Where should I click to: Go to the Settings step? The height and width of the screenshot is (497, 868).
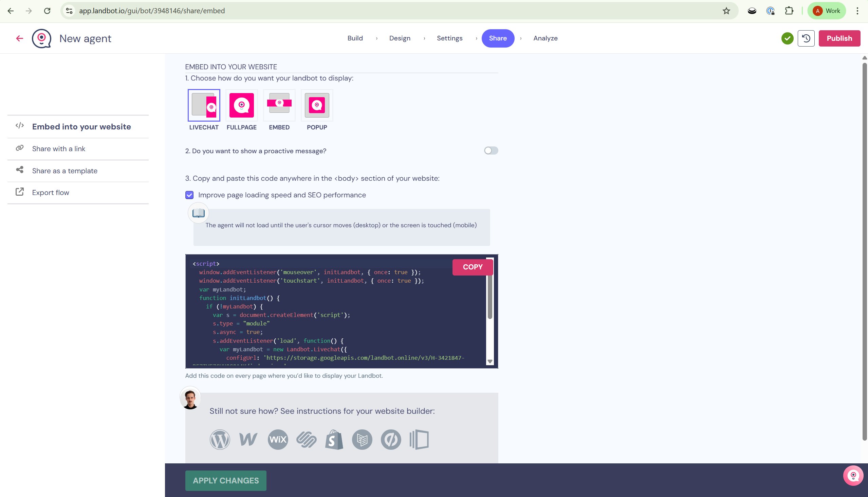[x=449, y=38]
